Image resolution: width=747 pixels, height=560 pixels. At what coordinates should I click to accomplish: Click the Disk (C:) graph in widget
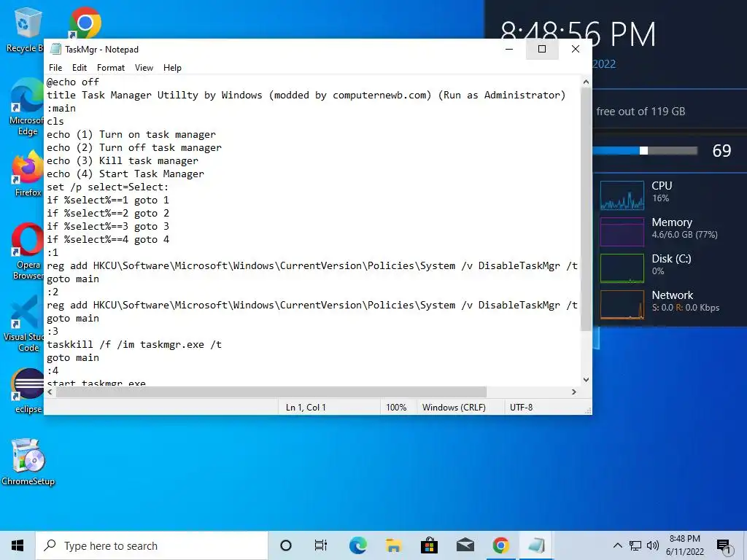tap(622, 268)
